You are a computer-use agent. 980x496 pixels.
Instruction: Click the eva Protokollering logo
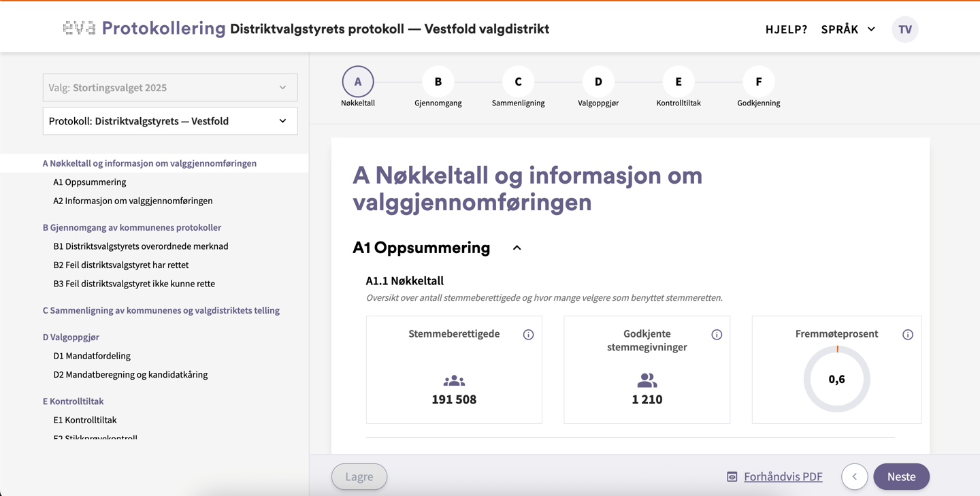click(x=144, y=29)
